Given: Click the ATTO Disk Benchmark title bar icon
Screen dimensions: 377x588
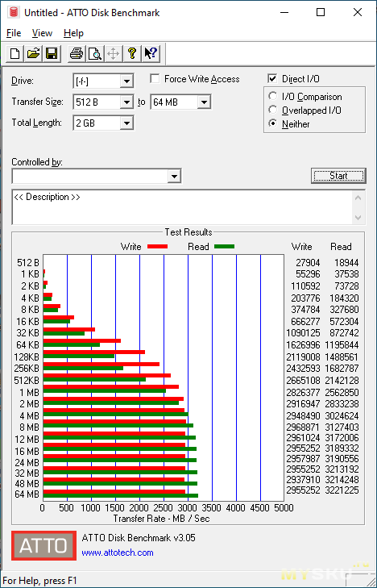Looking at the screenshot, I should point(14,12).
